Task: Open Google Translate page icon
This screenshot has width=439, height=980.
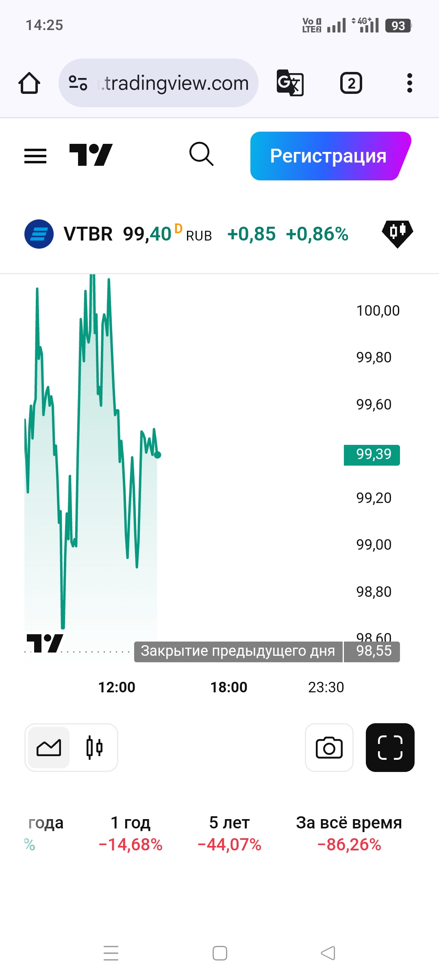Action: tap(290, 83)
